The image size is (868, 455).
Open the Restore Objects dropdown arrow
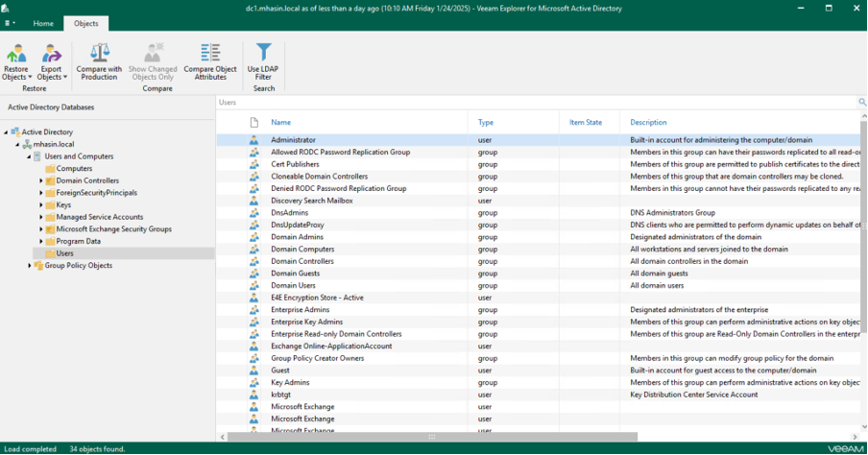tap(30, 78)
